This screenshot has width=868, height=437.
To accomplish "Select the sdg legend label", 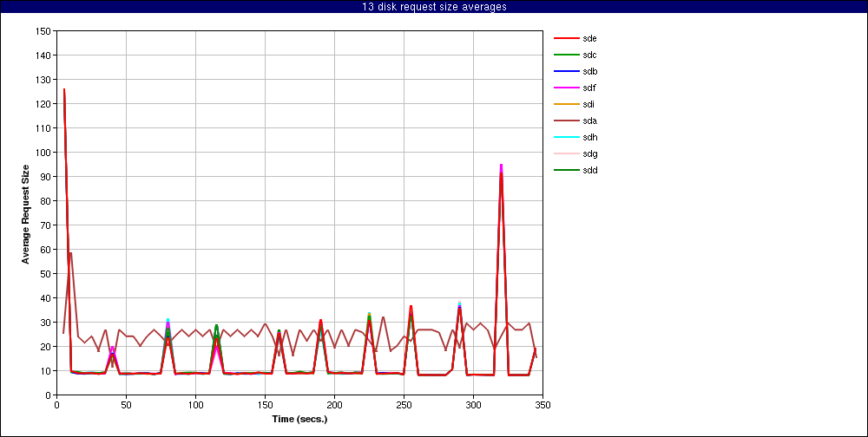I will pyautogui.click(x=589, y=153).
